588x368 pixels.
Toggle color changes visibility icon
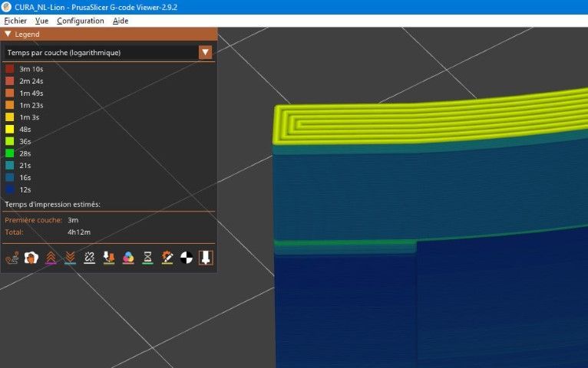(x=128, y=258)
